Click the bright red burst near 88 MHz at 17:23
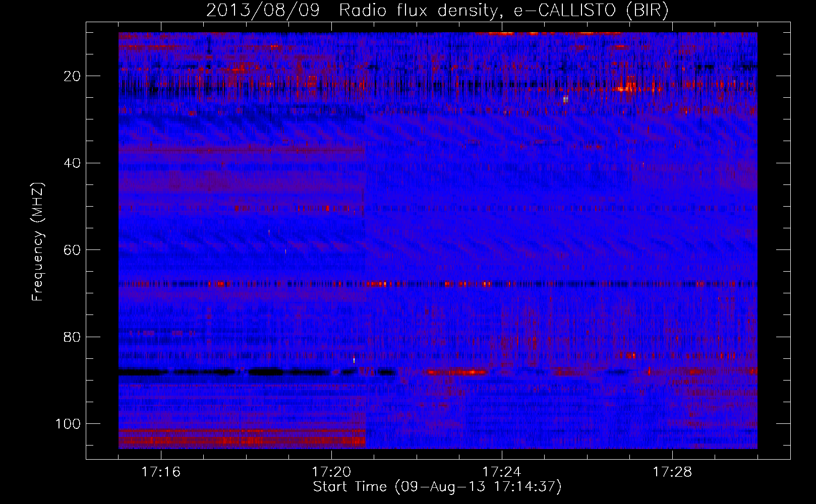Viewport: 816px width, 504px height. tap(457, 372)
